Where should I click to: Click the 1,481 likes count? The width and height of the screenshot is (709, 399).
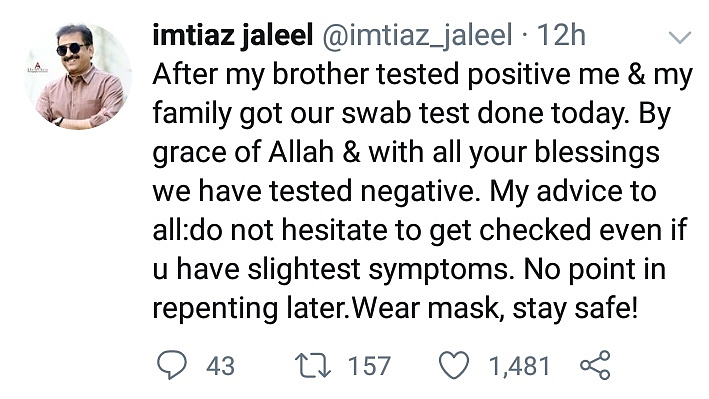[519, 366]
